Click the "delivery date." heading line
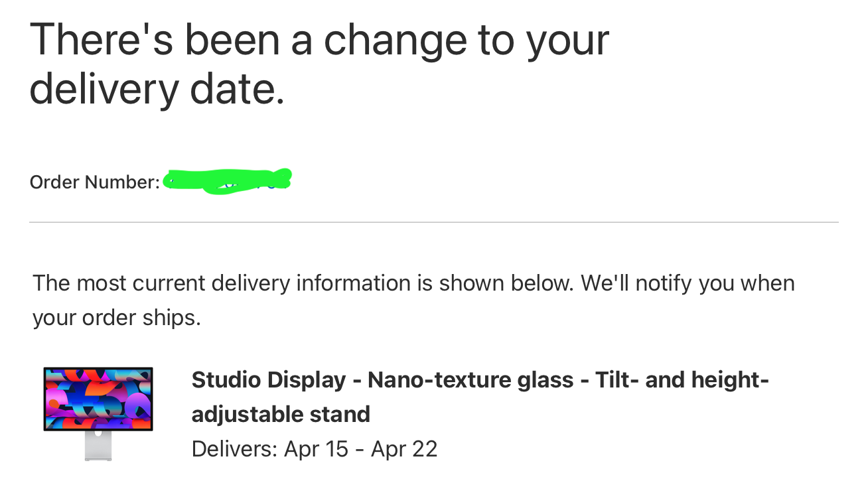The width and height of the screenshot is (868, 487). pyautogui.click(x=157, y=89)
